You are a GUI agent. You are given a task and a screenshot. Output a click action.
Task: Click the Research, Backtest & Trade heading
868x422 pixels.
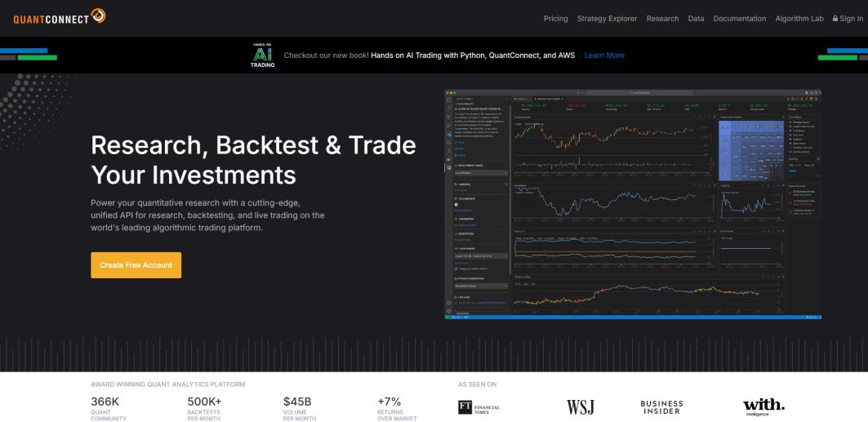tap(253, 160)
